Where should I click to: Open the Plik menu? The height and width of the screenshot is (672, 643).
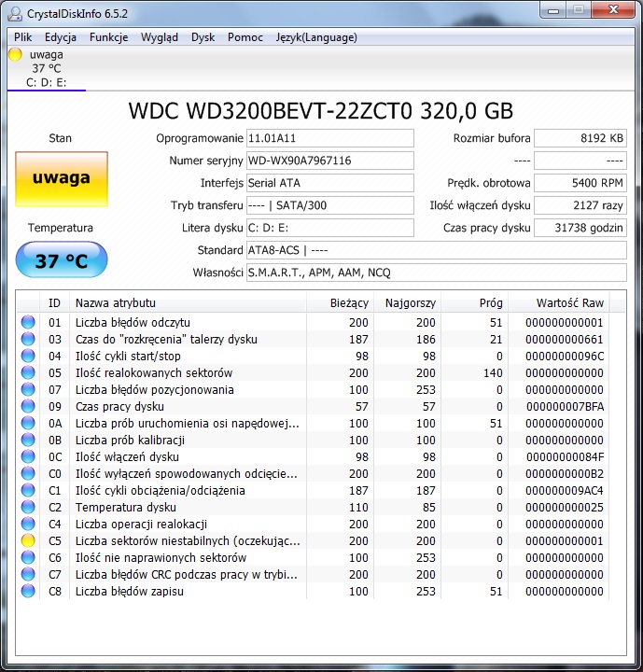click(x=22, y=37)
